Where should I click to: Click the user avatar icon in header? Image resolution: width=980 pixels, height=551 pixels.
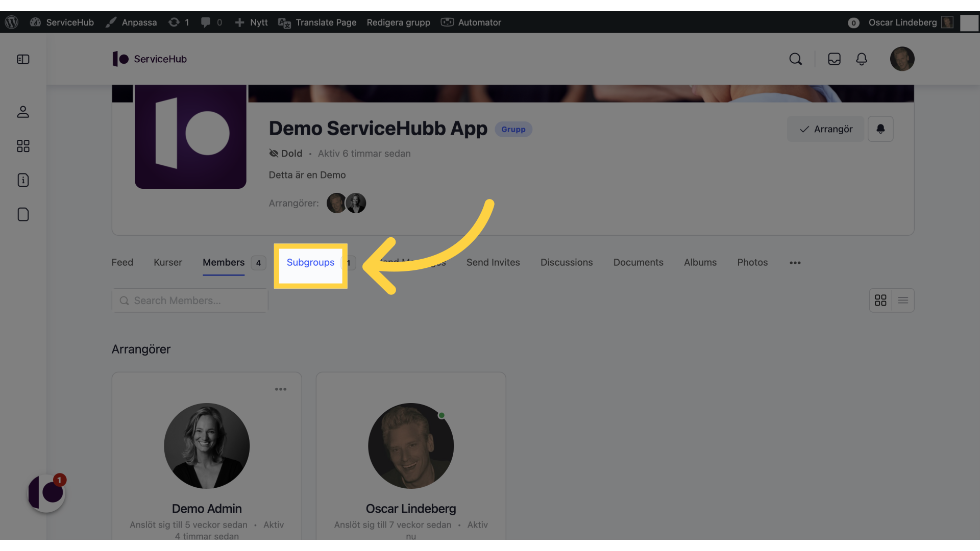pyautogui.click(x=901, y=59)
